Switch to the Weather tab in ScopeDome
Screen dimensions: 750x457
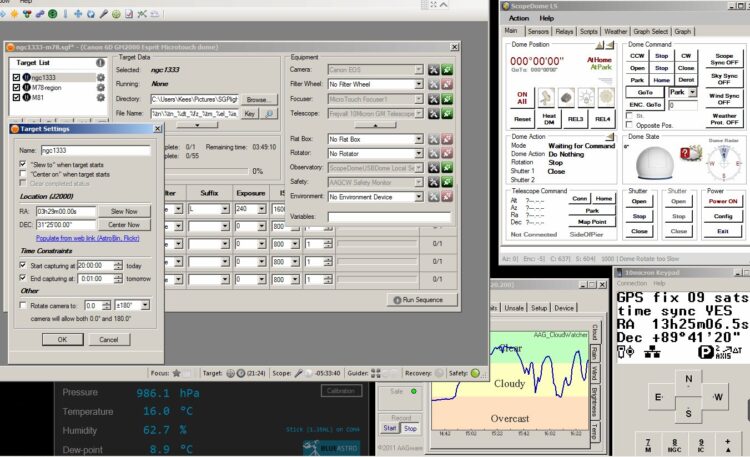(x=615, y=32)
